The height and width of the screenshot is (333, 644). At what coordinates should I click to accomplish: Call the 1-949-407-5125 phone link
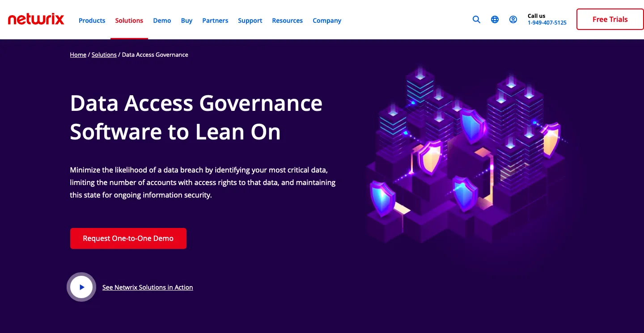pyautogui.click(x=547, y=23)
